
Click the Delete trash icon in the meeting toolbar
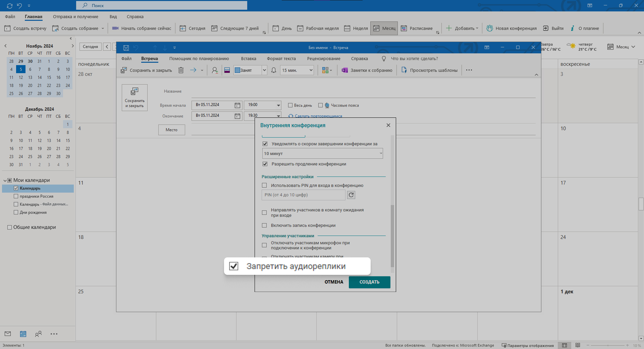coord(181,70)
